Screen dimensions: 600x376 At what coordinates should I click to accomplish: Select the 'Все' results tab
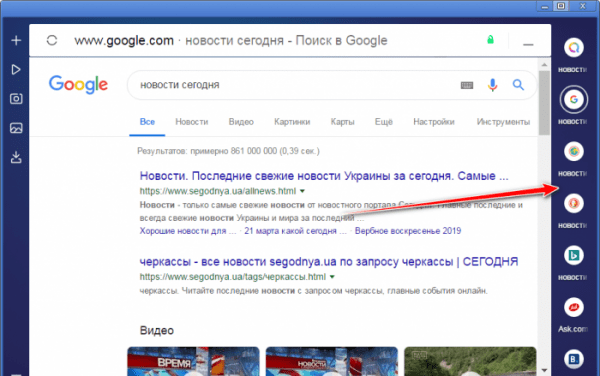point(147,122)
